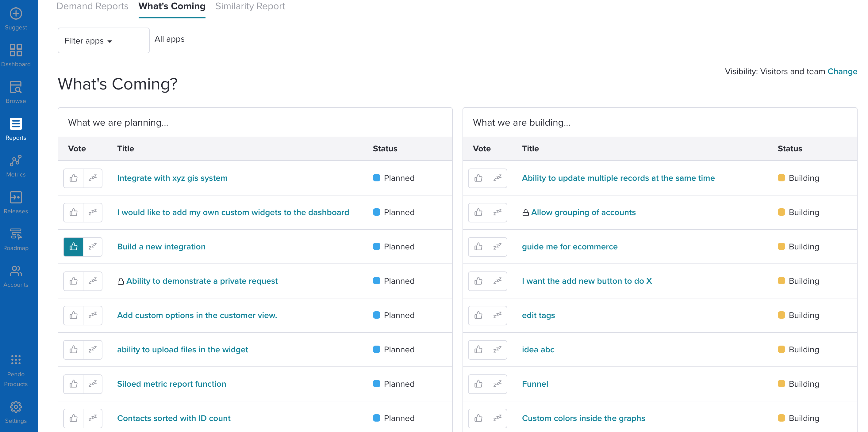Viewport: 868px width, 432px height.
Task: Open the Suggest plus icon in sidebar
Action: click(16, 14)
